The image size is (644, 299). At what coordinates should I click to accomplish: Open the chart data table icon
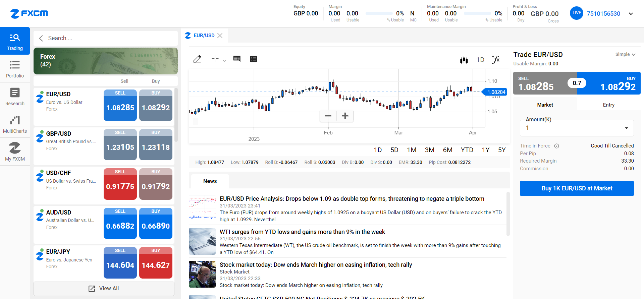[254, 59]
